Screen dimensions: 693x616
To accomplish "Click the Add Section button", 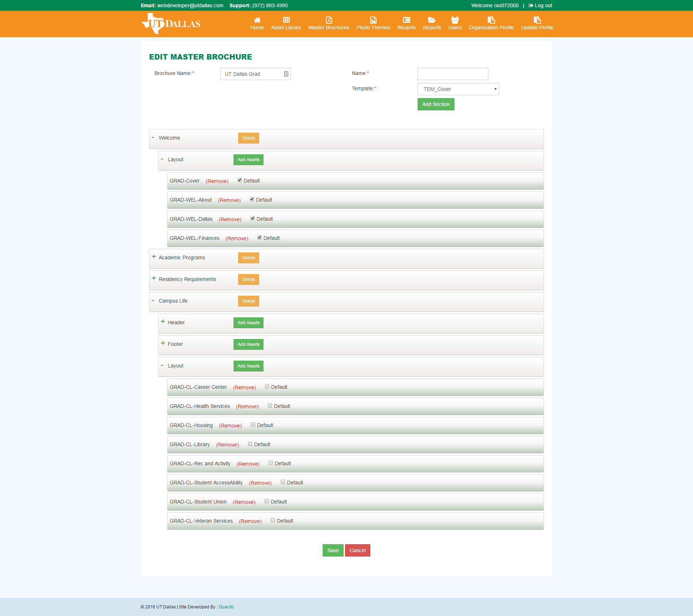I will tap(436, 104).
